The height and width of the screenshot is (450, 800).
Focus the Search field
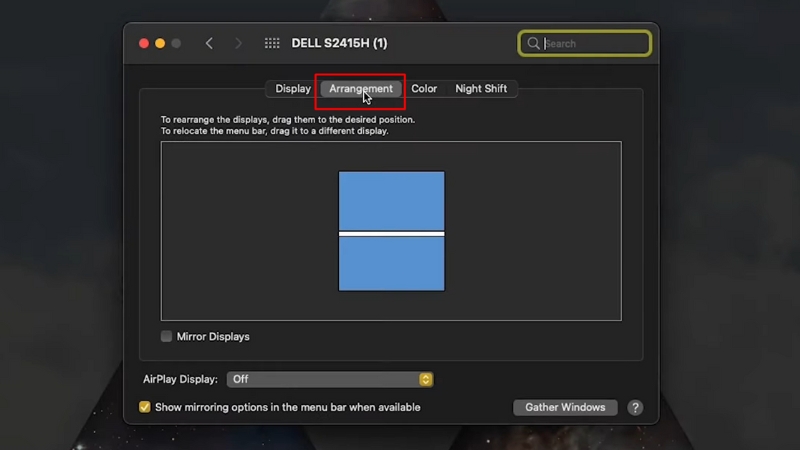[585, 43]
